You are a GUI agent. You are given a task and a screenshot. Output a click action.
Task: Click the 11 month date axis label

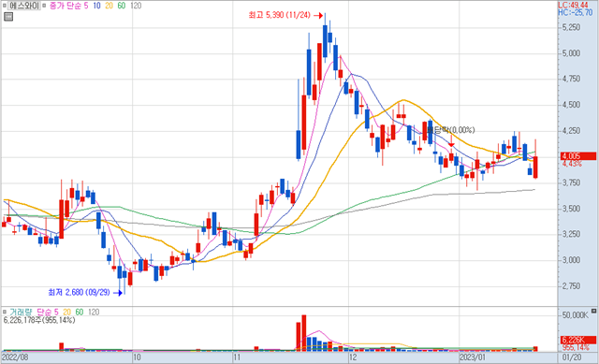pos(237,357)
